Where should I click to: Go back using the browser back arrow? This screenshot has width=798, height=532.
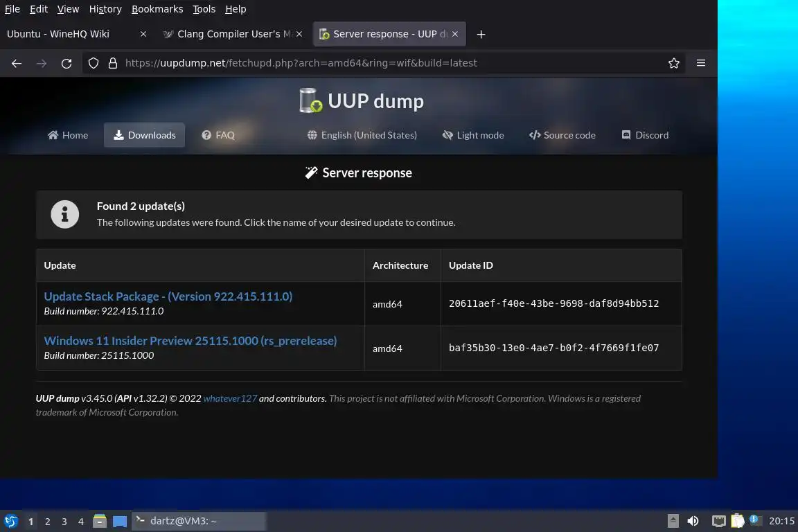point(17,63)
